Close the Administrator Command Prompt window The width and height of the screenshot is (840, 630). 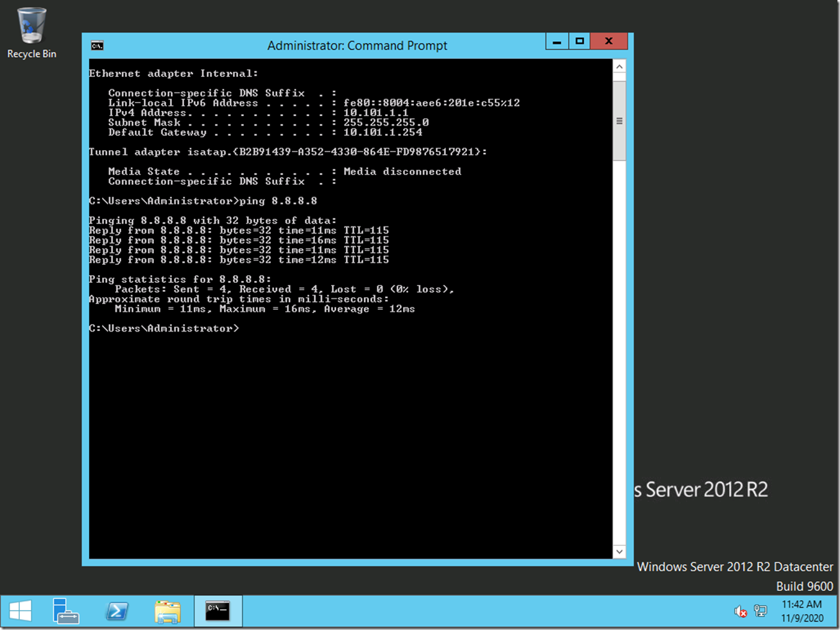[608, 42]
